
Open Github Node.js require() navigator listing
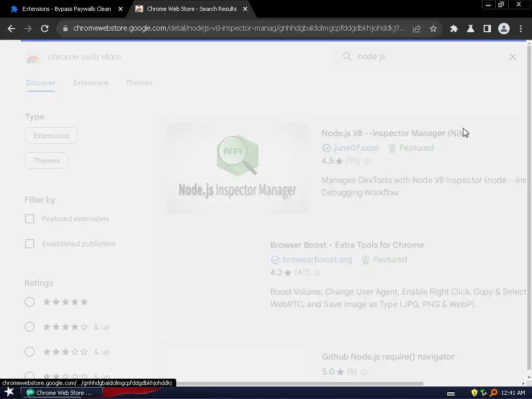388,357
